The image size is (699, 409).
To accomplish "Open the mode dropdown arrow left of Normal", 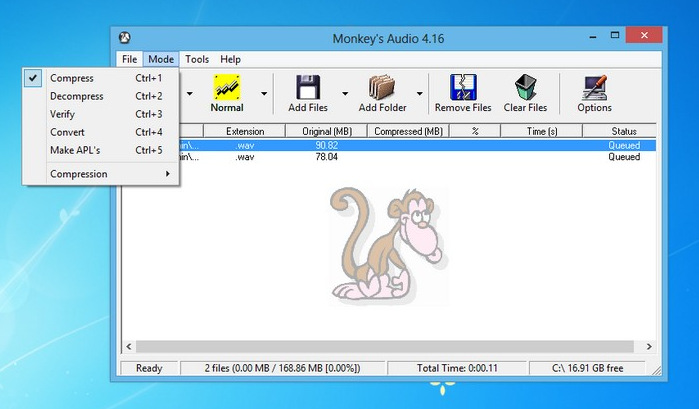I will [x=189, y=94].
